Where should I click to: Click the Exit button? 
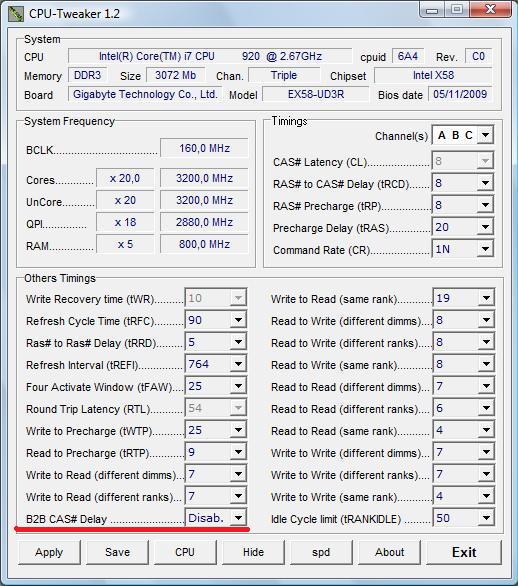point(464,552)
